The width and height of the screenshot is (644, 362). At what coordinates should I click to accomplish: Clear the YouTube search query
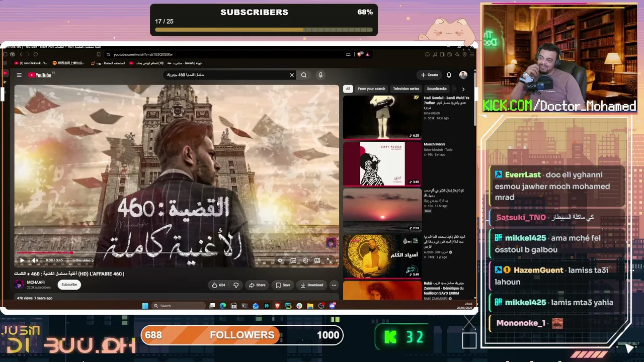292,75
